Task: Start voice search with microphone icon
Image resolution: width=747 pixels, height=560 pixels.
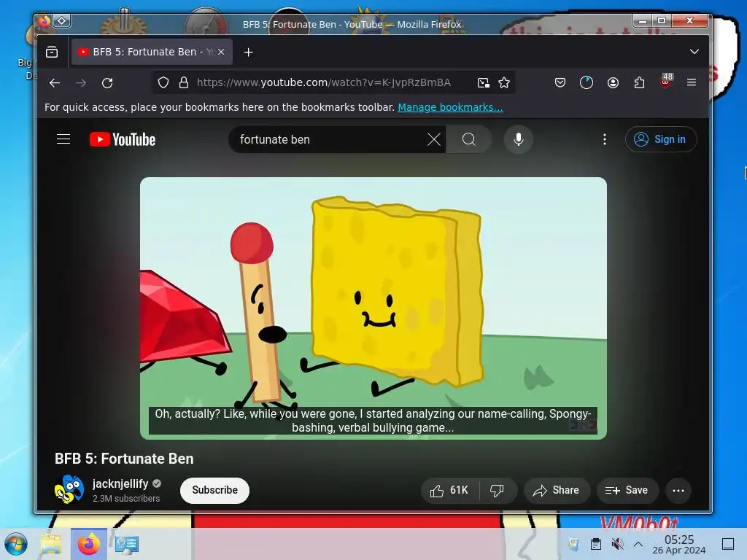Action: (519, 139)
